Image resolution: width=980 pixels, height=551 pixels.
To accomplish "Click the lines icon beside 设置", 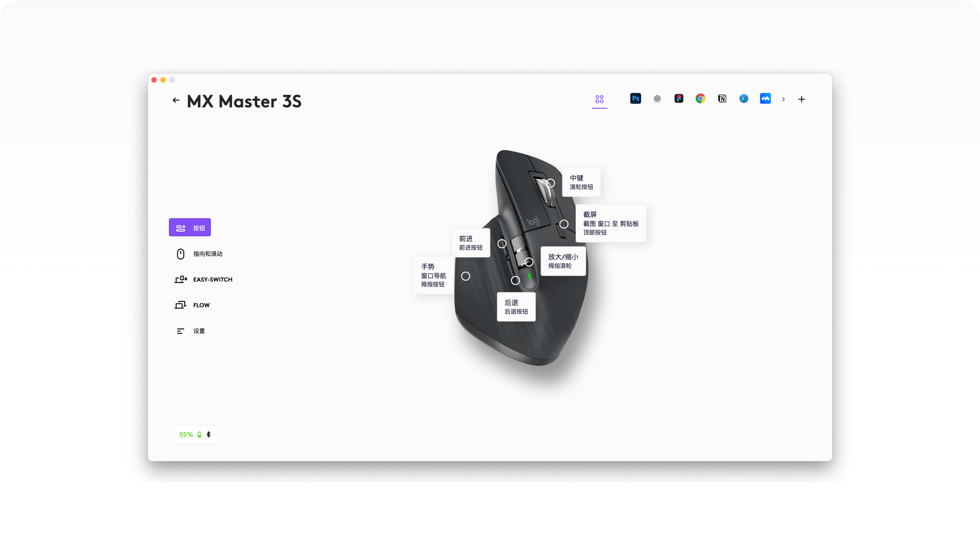I will (x=181, y=331).
